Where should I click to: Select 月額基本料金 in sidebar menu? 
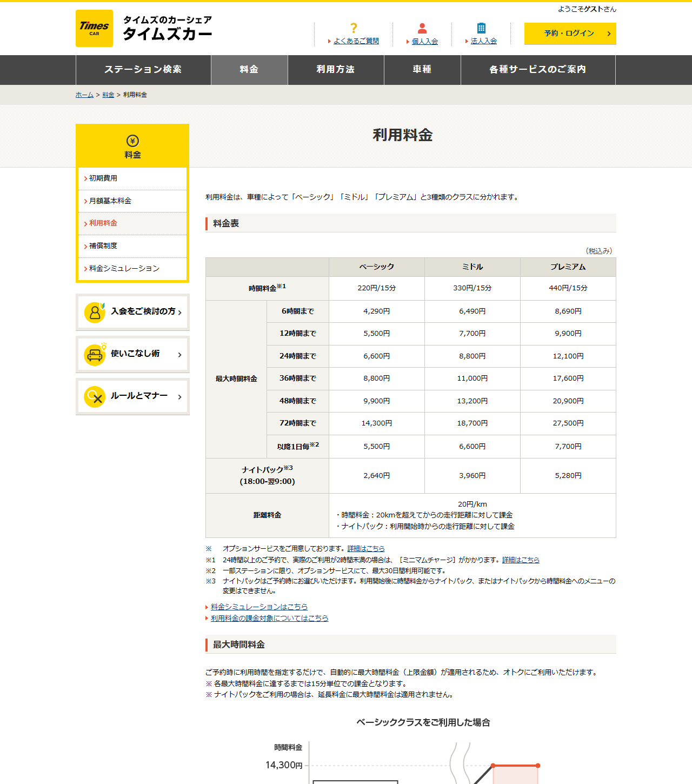132,201
